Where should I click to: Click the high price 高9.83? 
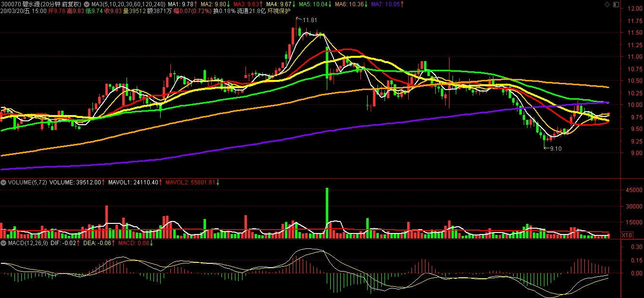76,10
